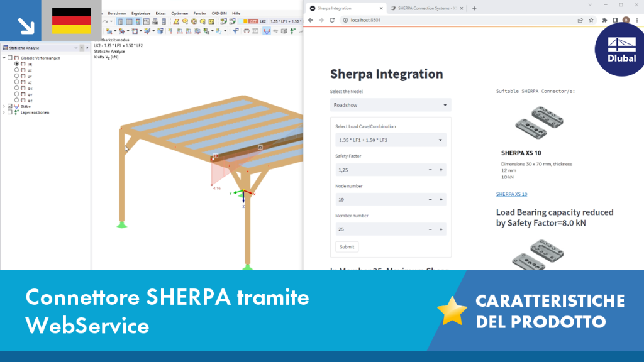
Task: Click the filter funnel toolbar icon
Action: coord(235,31)
